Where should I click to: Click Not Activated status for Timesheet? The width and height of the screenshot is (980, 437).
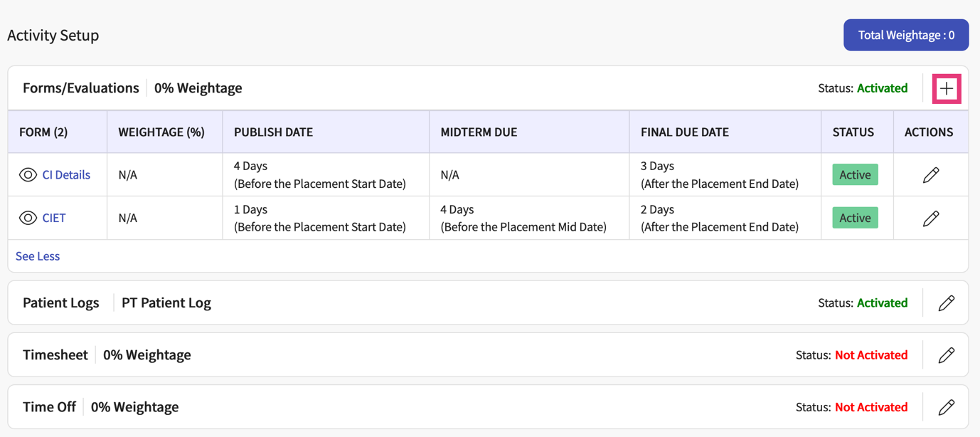pos(871,354)
